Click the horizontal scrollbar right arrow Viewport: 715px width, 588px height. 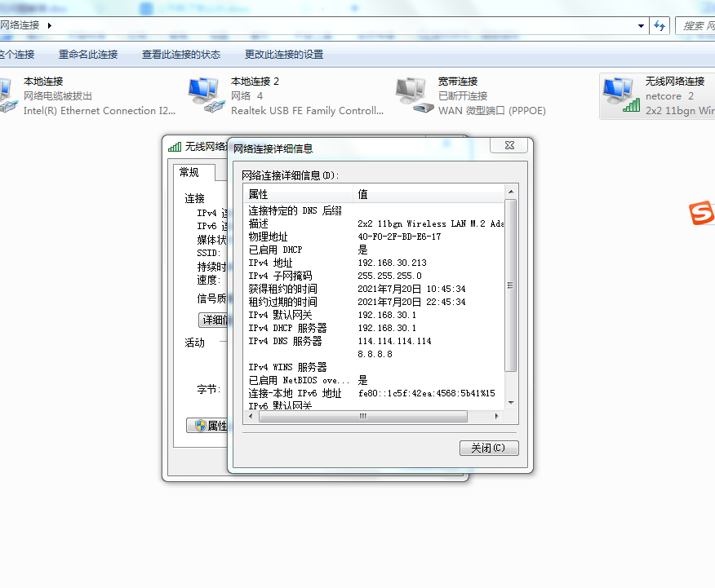[497, 416]
